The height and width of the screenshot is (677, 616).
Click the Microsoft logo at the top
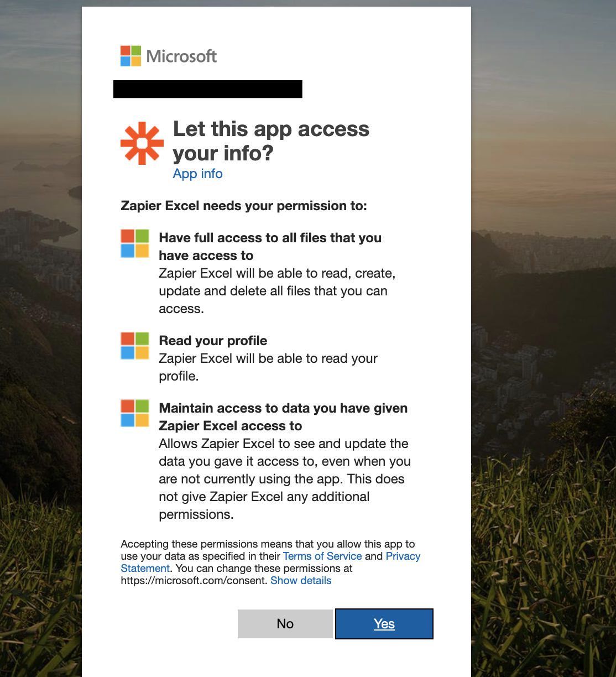coord(131,56)
